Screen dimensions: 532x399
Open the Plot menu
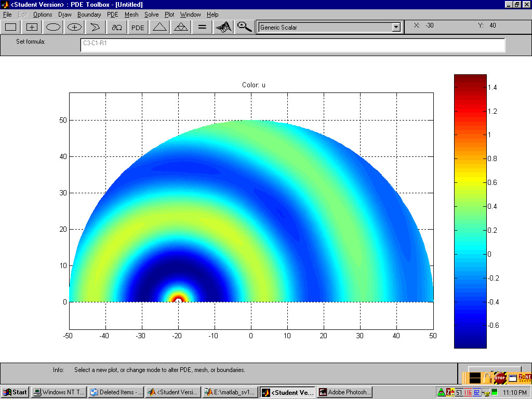coord(169,15)
